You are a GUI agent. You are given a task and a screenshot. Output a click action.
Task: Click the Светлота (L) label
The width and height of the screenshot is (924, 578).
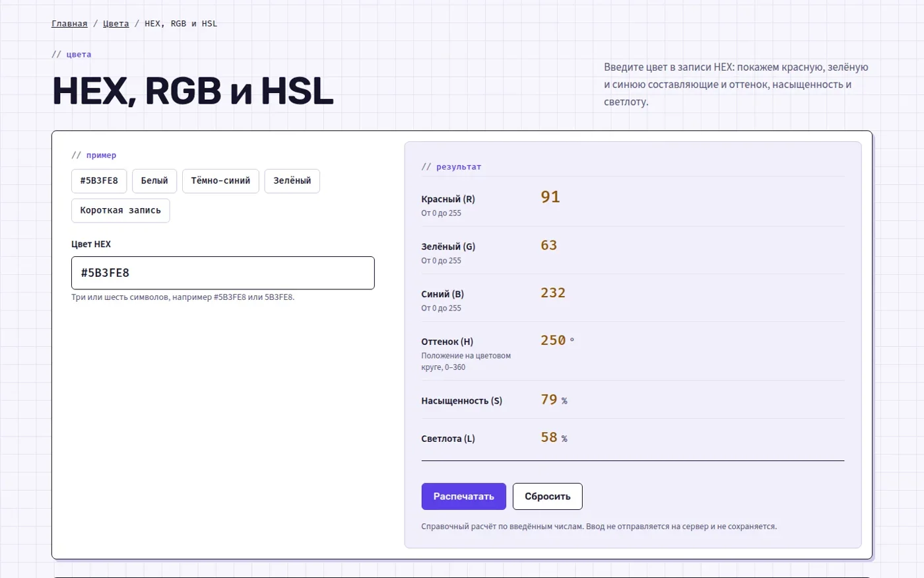(x=448, y=439)
